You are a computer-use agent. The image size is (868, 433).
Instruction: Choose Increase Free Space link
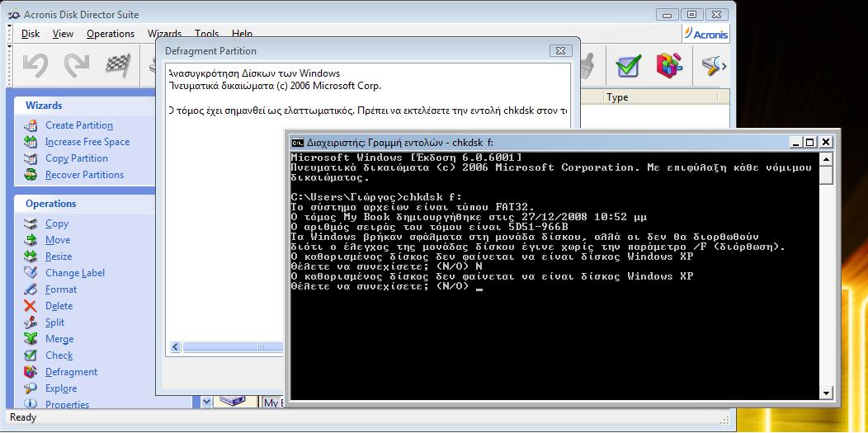pos(87,142)
